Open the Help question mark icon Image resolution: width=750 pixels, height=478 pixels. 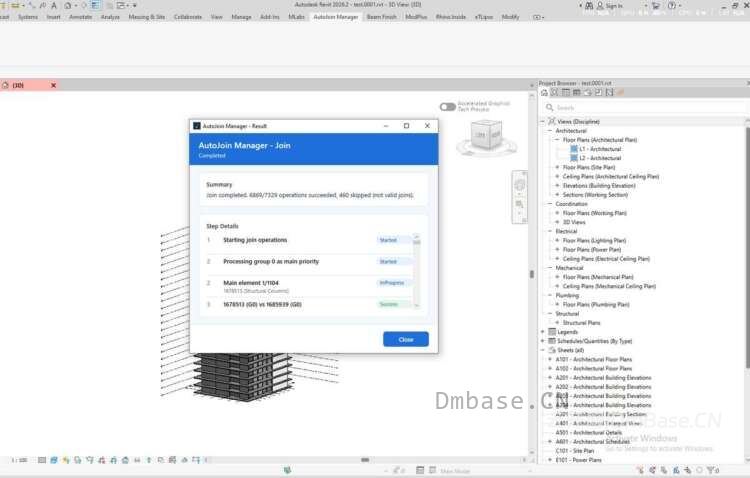coord(672,6)
